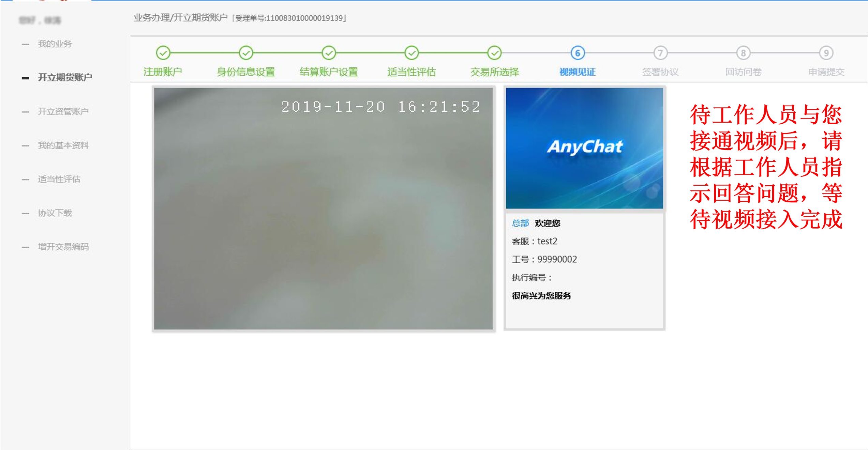Click the AnyChat remote video panel

point(584,148)
